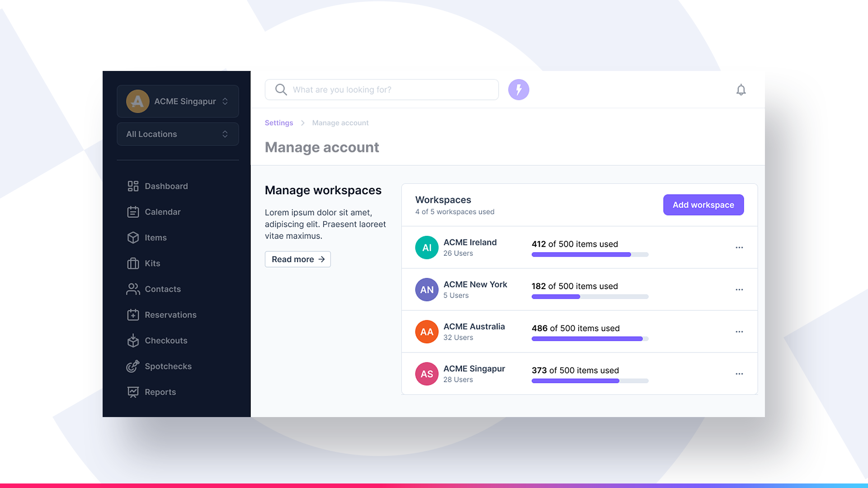Image resolution: width=868 pixels, height=488 pixels.
Task: Open the All Locations dropdown
Action: [177, 133]
